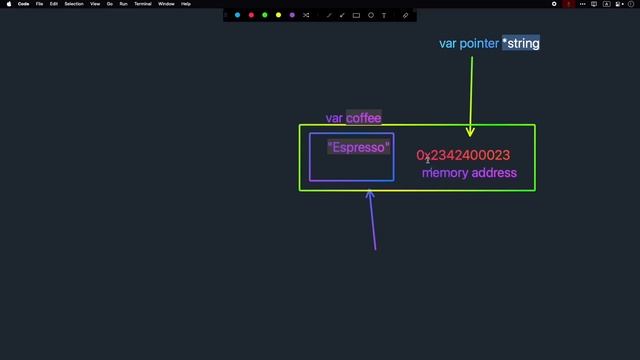640x360 pixels.
Task: Pick the green color in annotation toolbar
Action: [x=265, y=15]
